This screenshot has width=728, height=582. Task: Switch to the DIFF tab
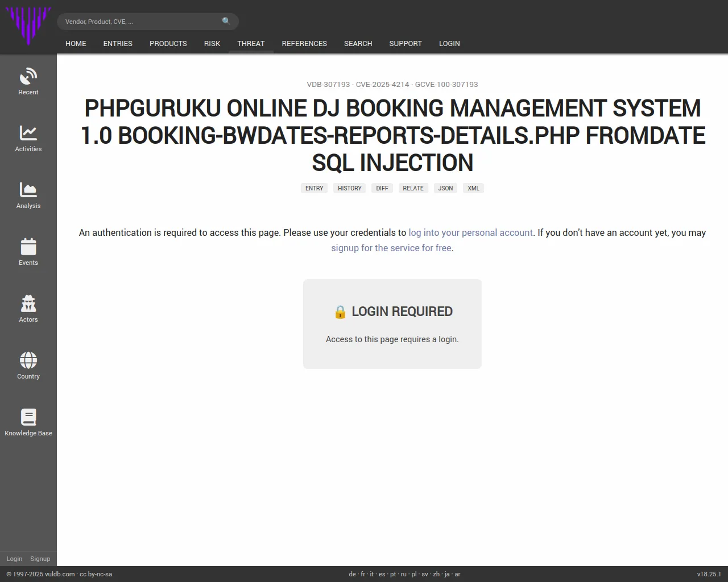pos(382,188)
